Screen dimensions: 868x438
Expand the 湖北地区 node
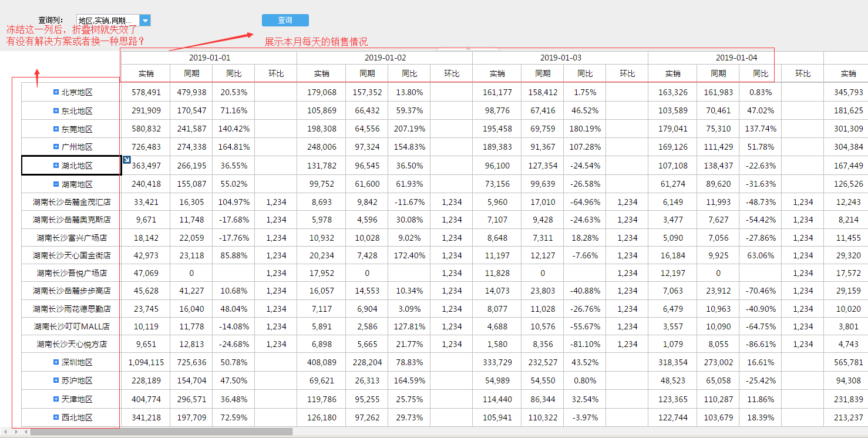tap(56, 166)
